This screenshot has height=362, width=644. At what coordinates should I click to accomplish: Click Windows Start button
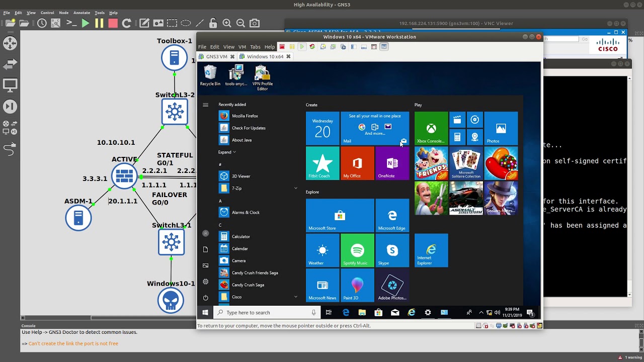click(205, 312)
